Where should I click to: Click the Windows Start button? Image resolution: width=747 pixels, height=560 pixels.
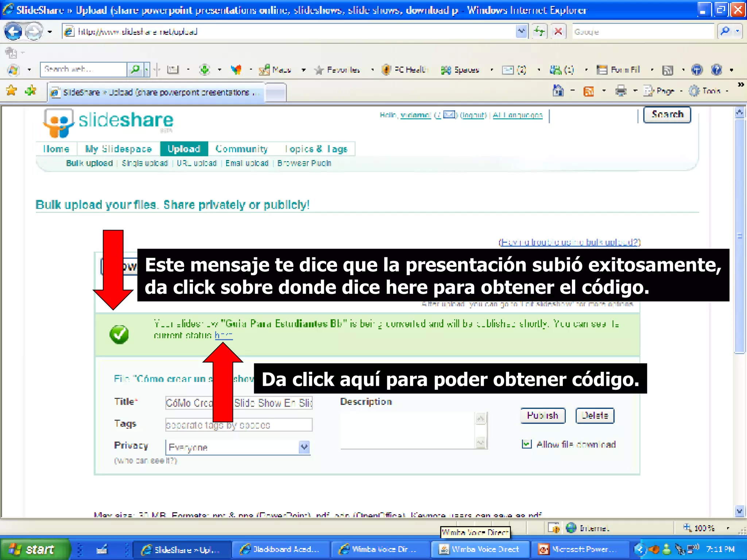click(35, 549)
